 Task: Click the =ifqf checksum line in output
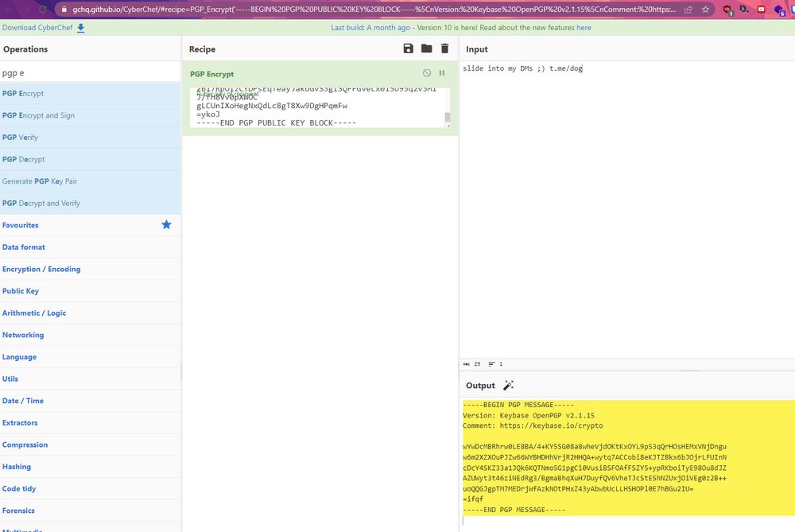[x=472, y=499]
